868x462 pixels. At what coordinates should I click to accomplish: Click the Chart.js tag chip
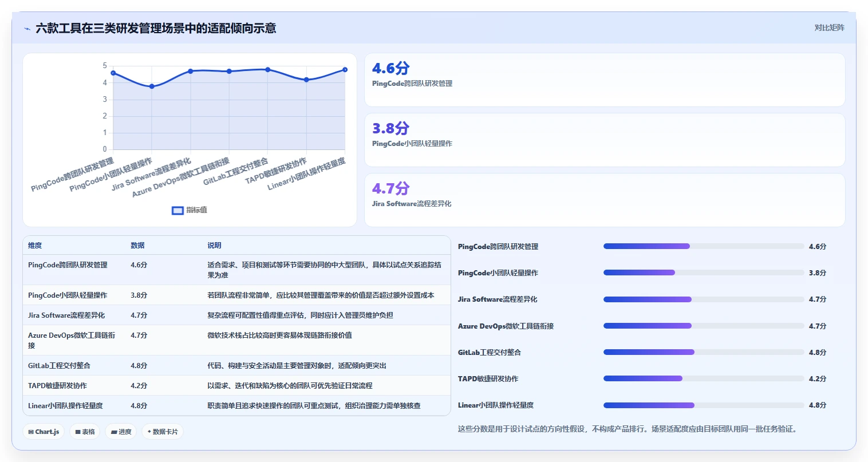[44, 432]
